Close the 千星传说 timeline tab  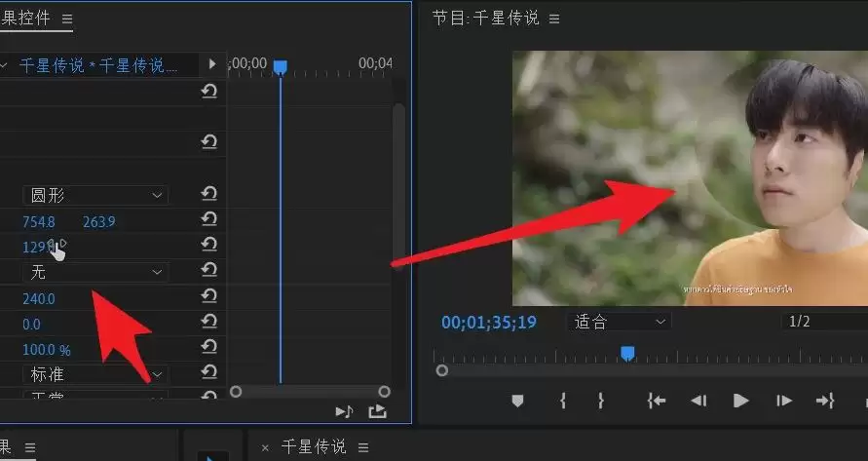tap(265, 447)
